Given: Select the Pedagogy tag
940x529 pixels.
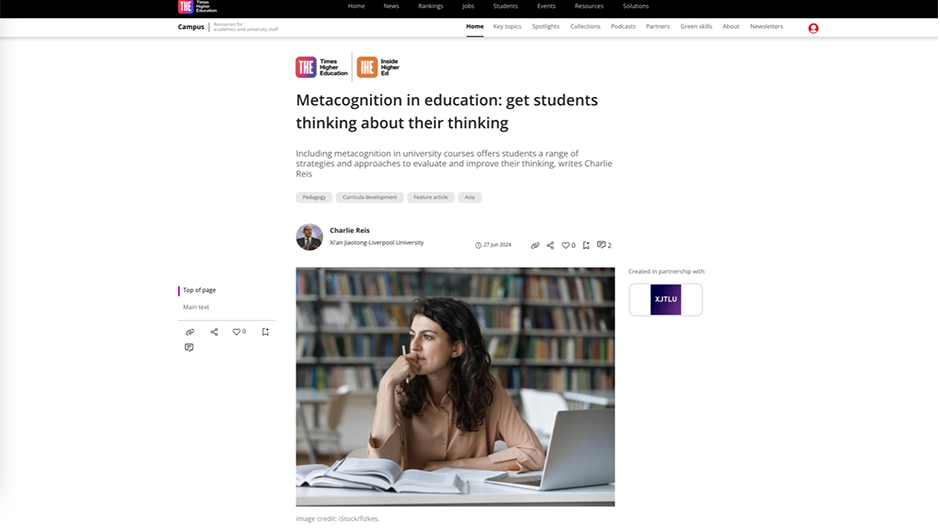Looking at the screenshot, I should (x=314, y=197).
